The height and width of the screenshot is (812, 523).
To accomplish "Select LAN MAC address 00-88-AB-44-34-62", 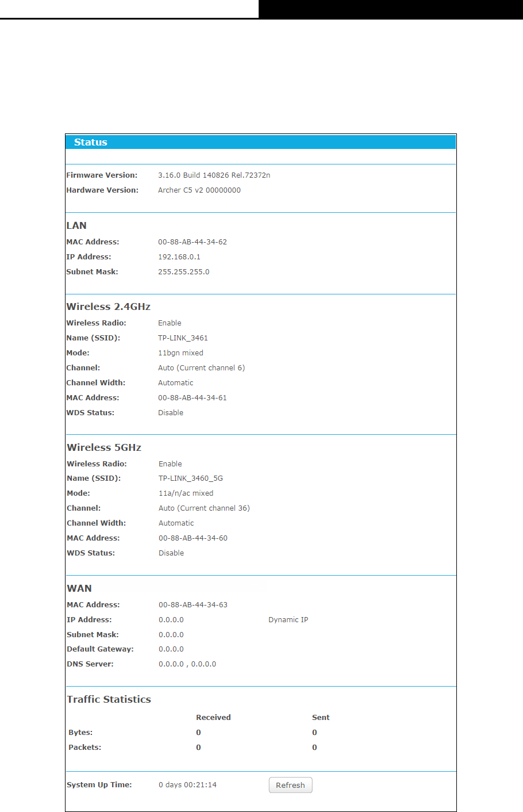I will (193, 242).
